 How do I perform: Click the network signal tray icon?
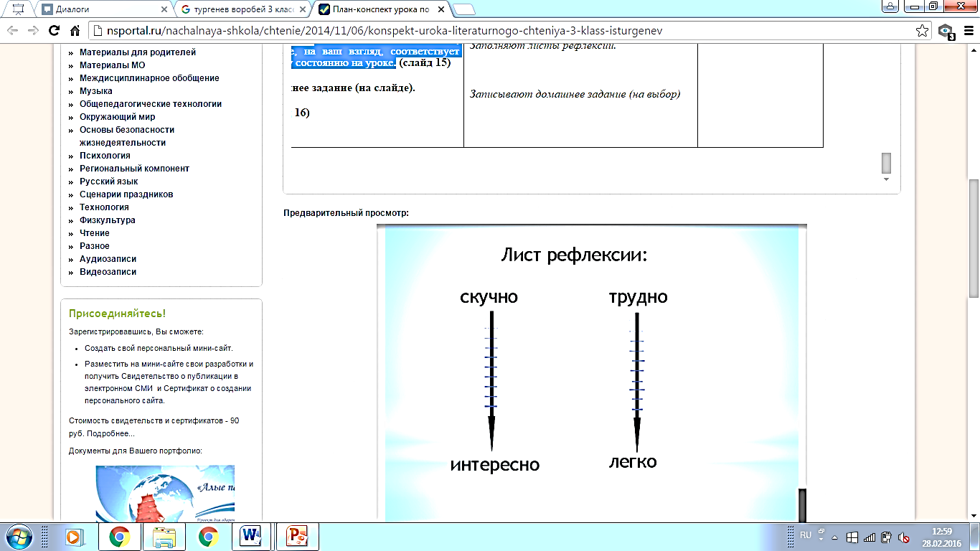[x=870, y=537]
